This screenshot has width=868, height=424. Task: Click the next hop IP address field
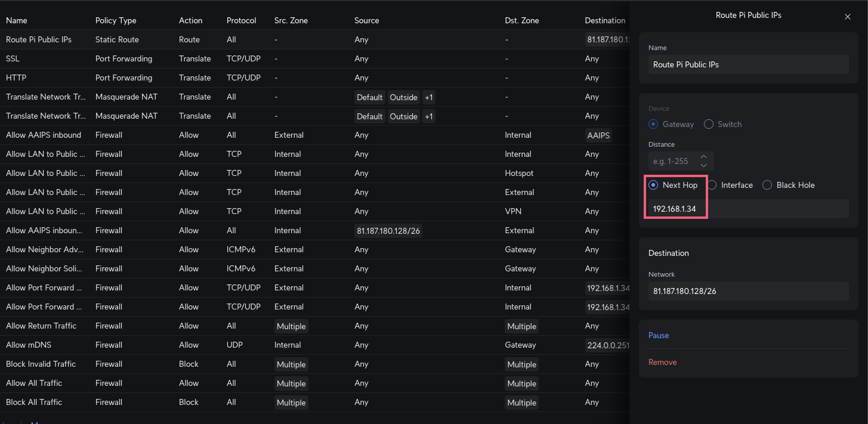pyautogui.click(x=748, y=209)
